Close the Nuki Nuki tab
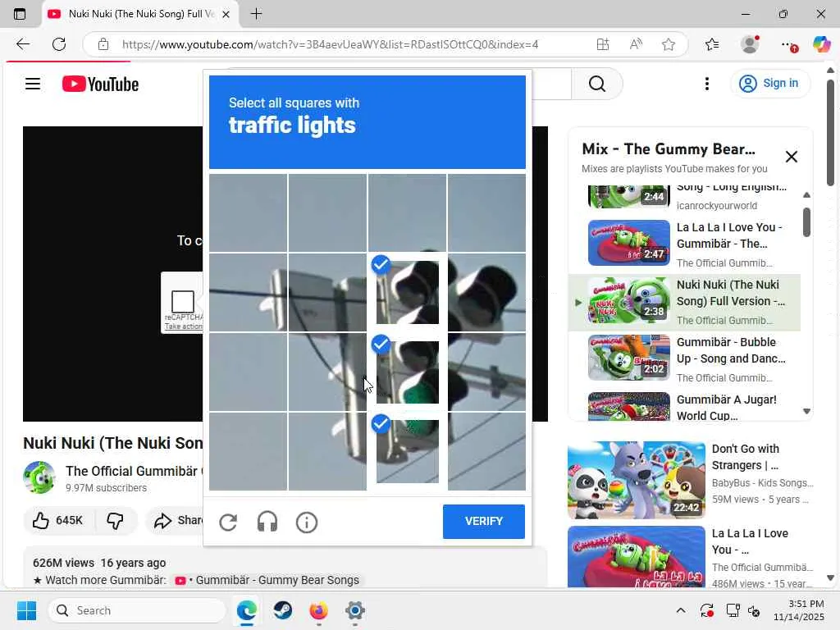 226,15
